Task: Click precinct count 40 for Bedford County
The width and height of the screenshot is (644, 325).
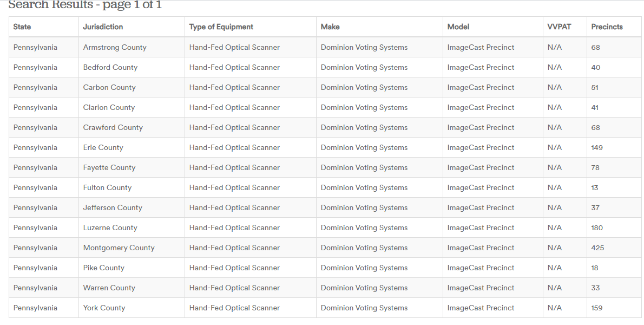Action: 595,67
